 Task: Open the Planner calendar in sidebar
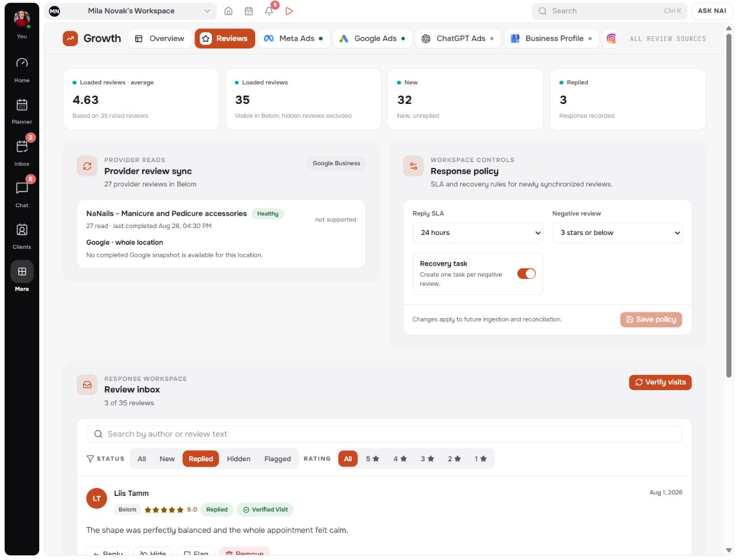22,111
